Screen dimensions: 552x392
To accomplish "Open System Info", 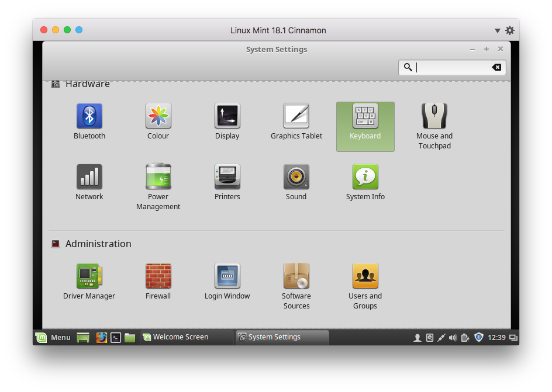I will click(365, 182).
